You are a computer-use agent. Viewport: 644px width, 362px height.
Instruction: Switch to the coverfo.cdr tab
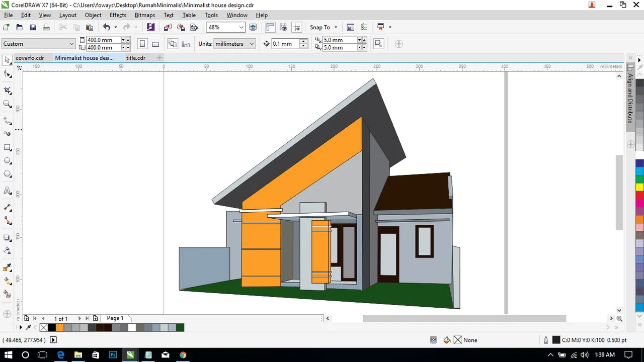click(x=30, y=58)
